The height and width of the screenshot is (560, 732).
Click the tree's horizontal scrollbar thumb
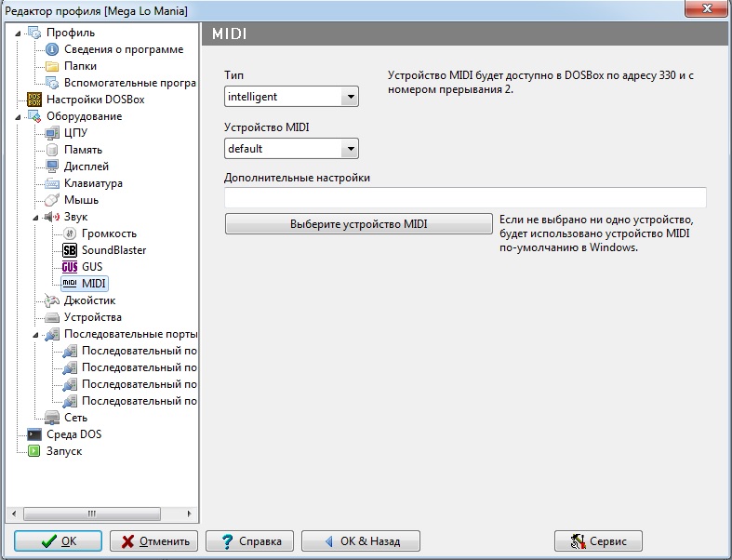tap(92, 513)
